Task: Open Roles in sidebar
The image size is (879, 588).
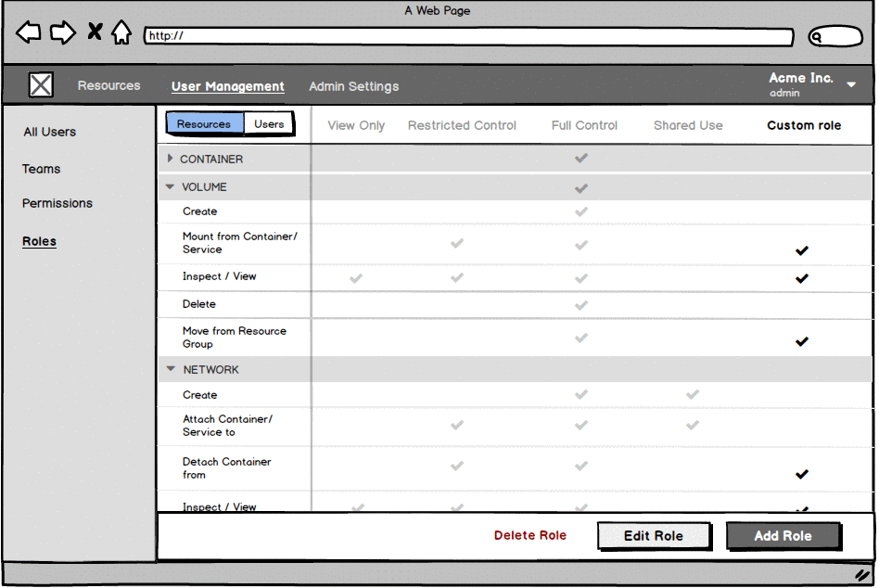Action: click(39, 241)
